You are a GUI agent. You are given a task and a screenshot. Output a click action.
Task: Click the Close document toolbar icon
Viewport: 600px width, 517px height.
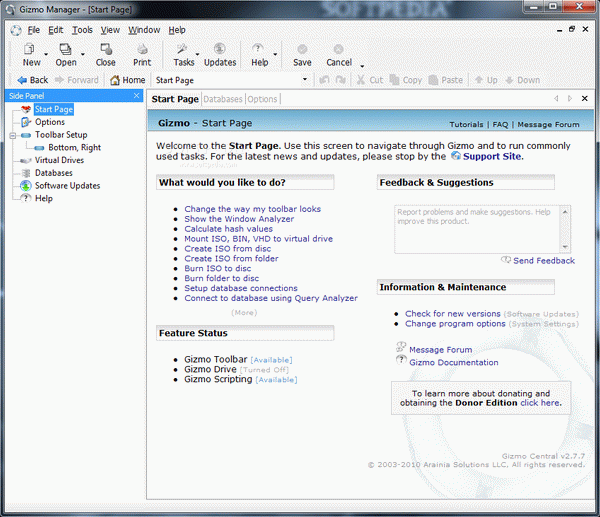point(106,49)
